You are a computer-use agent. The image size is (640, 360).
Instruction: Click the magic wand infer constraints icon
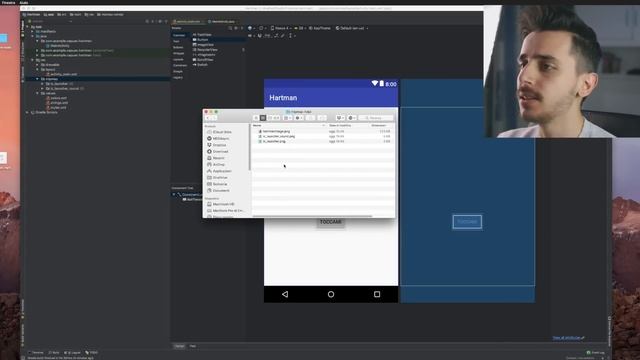tap(282, 36)
